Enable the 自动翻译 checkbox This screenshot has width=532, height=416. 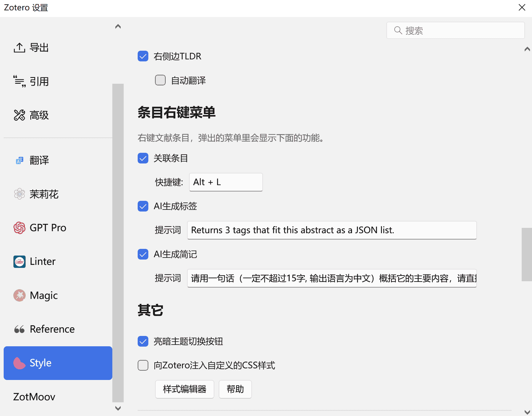(160, 80)
